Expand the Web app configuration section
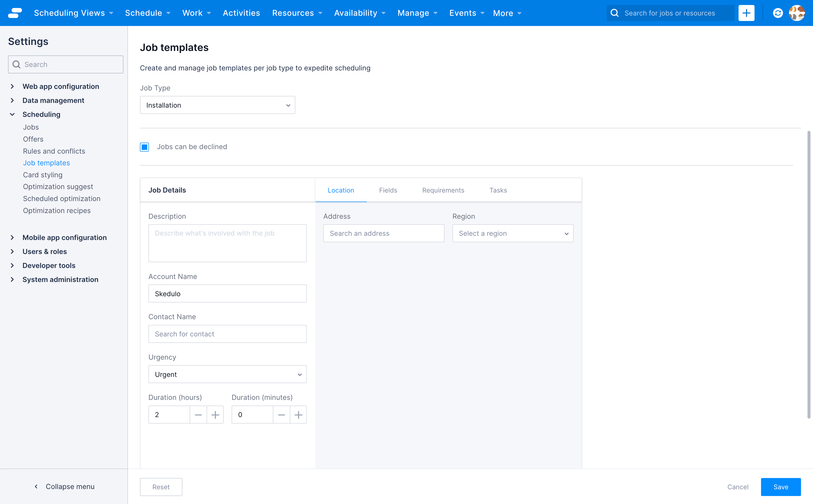The image size is (813, 504). (x=60, y=86)
